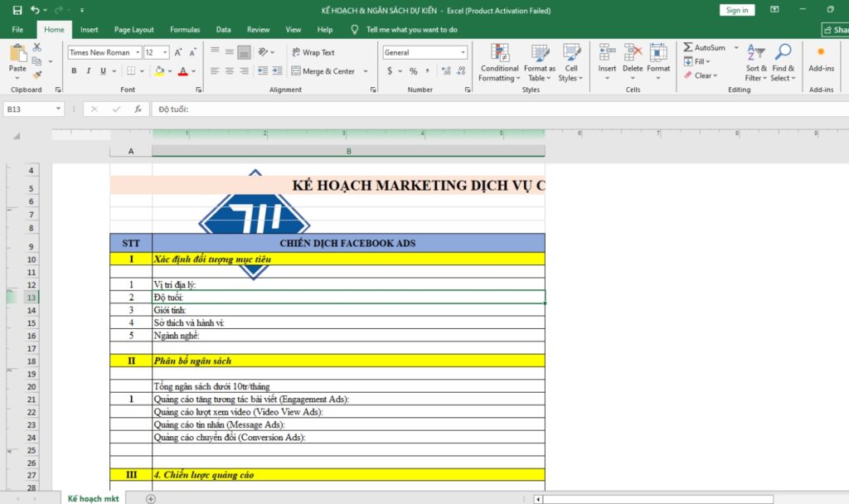Image resolution: width=849 pixels, height=504 pixels.
Task: Apply the yellow Fill Color swatch
Action: pyautogui.click(x=158, y=71)
